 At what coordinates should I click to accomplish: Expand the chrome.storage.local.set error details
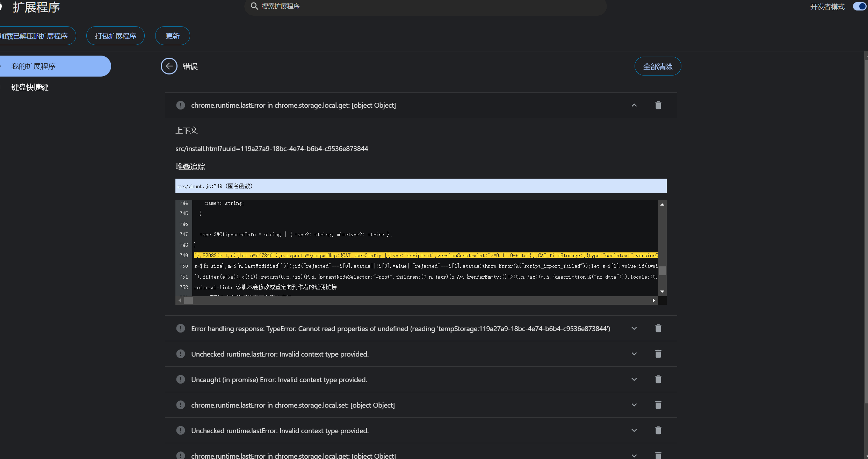(634, 405)
